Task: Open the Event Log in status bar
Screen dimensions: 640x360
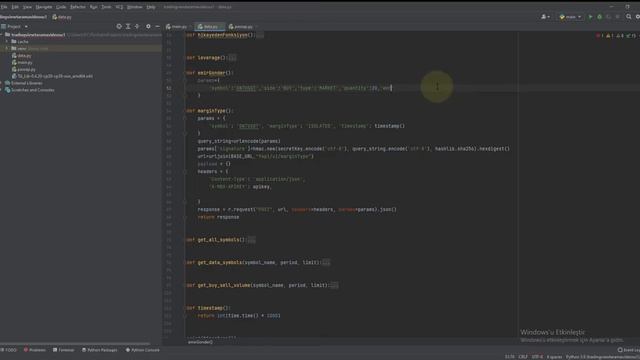Action: [629, 350]
